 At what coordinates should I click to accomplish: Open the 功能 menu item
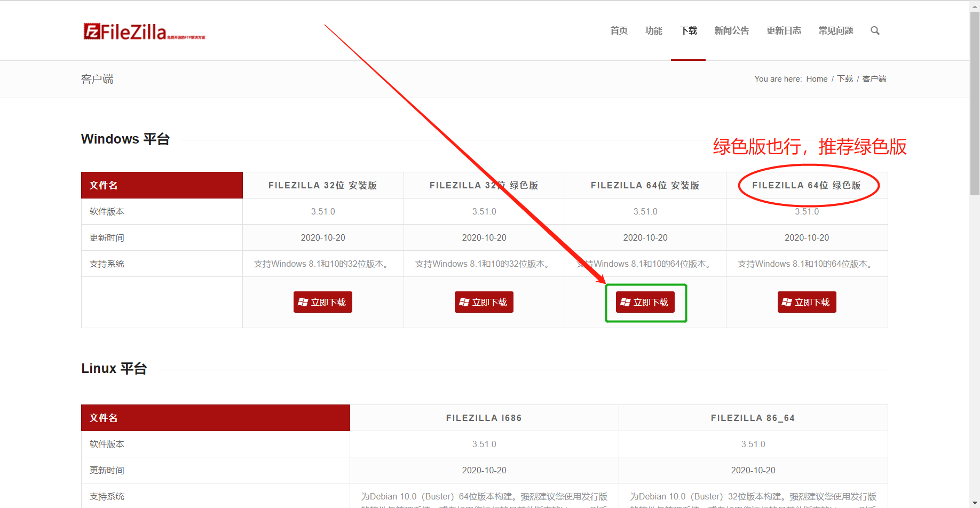654,30
